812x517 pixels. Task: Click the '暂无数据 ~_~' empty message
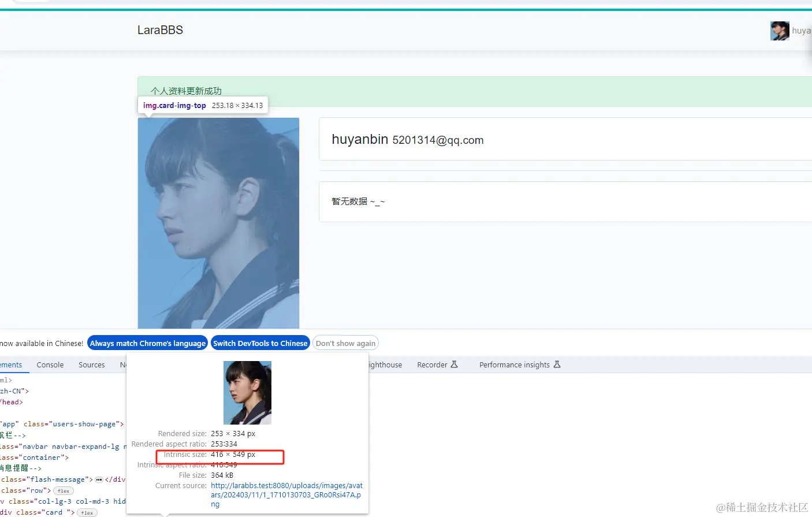(x=358, y=202)
